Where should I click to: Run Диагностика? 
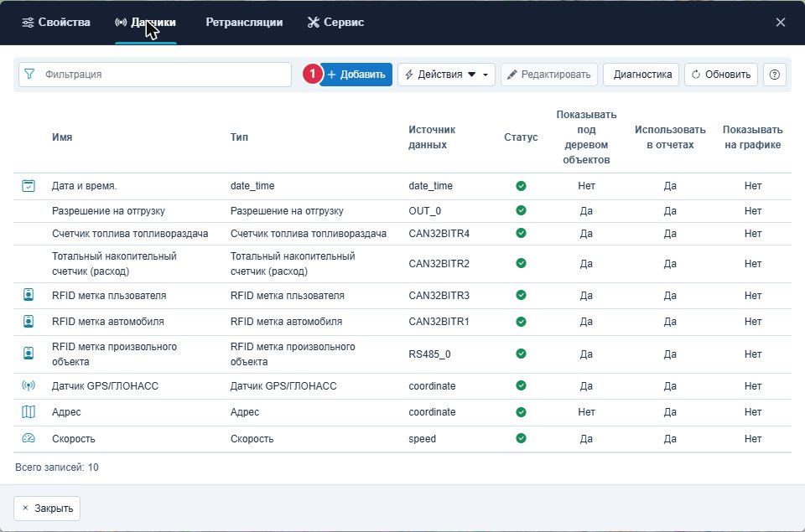click(641, 75)
